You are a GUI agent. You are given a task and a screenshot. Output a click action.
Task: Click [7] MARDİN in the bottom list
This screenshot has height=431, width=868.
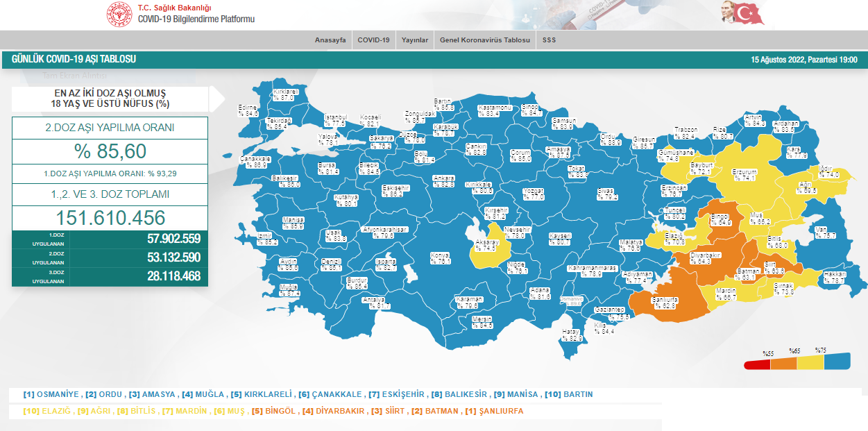pos(185,411)
